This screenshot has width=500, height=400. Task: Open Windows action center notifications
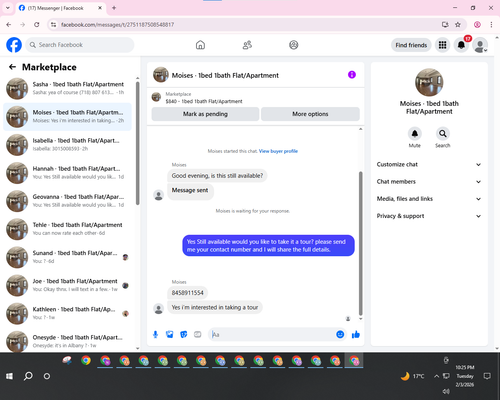coord(487,376)
